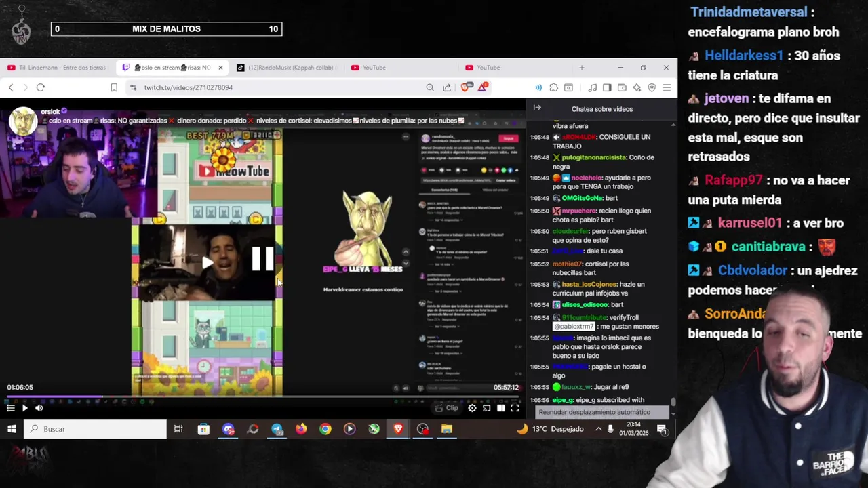Enter fullscreen on the Twitch player

[515, 408]
